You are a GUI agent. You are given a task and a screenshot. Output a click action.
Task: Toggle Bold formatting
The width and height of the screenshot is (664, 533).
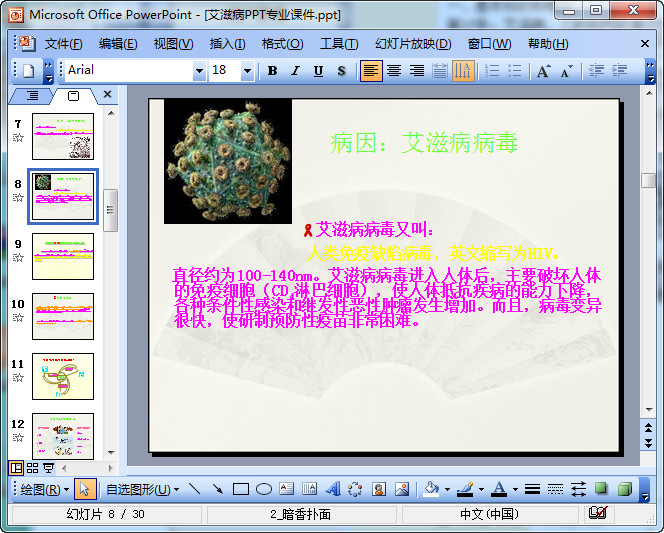(272, 71)
